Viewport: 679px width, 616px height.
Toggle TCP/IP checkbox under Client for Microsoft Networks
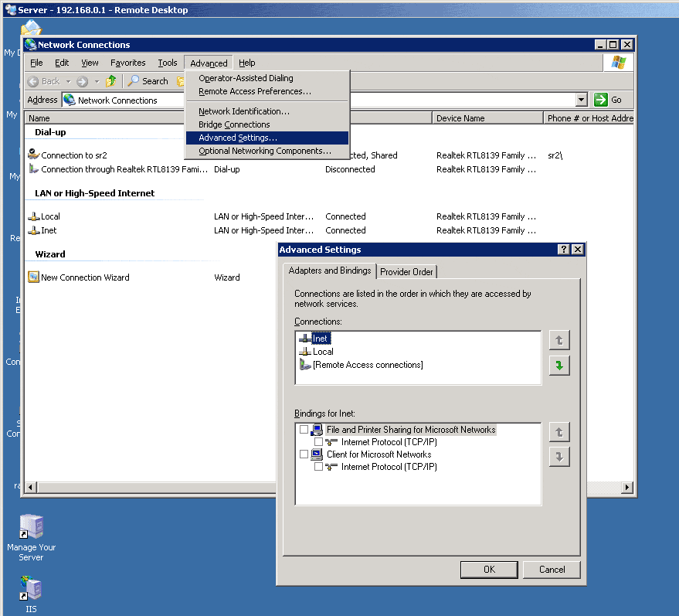(318, 467)
